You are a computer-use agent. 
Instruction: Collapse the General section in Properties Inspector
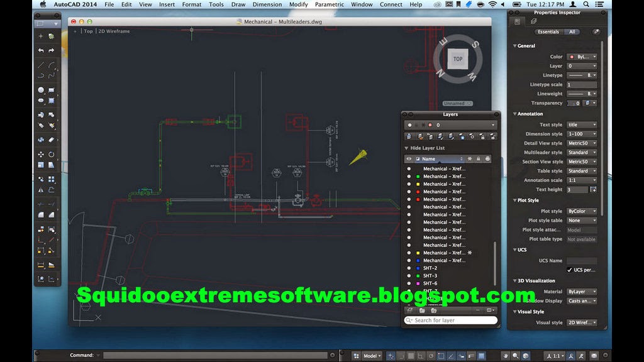click(514, 46)
